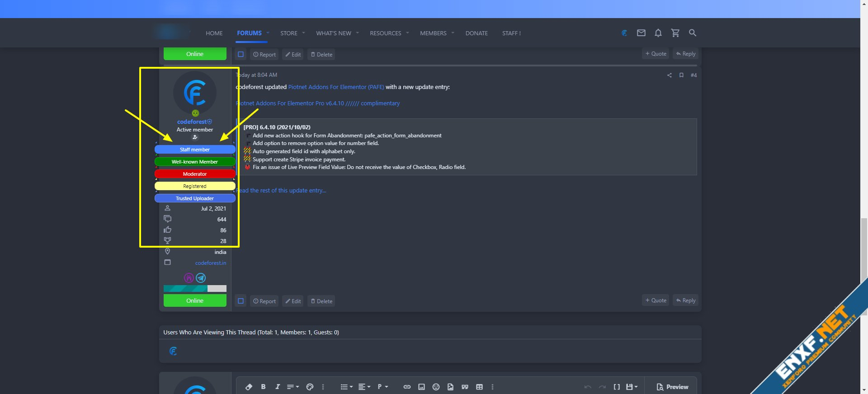Insert a link using the editor toolbar

pos(407,387)
